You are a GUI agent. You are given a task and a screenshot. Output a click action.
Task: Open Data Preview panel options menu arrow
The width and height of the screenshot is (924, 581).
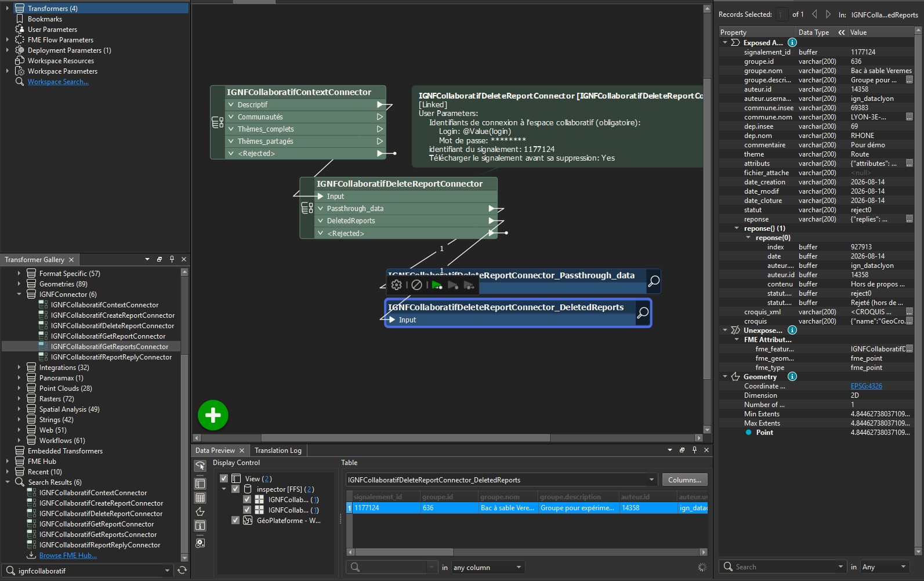click(670, 450)
